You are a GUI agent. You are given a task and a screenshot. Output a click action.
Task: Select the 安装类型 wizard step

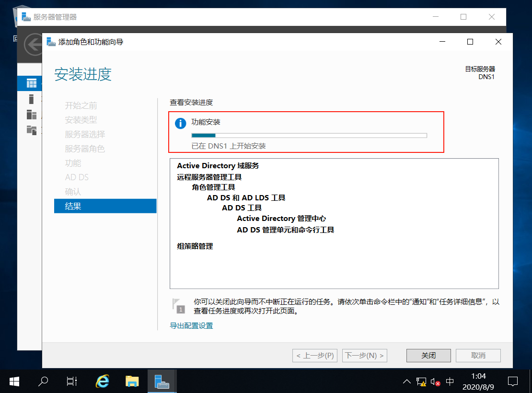point(81,120)
